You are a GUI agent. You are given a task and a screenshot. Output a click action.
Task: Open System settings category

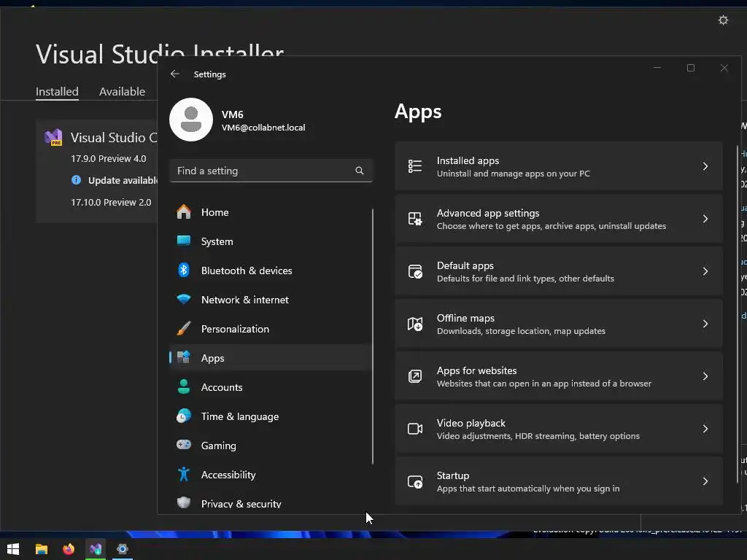pos(271,241)
